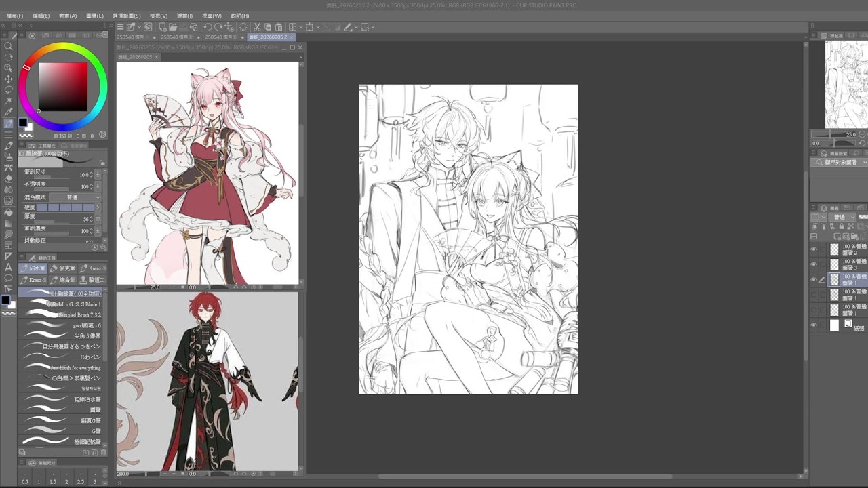Open the 圖層(L) menu

(x=95, y=16)
